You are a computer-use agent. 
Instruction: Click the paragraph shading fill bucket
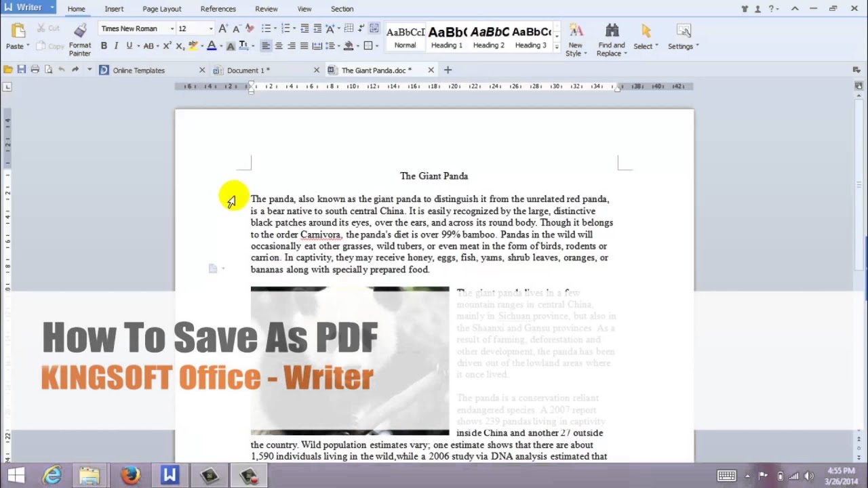tap(349, 46)
